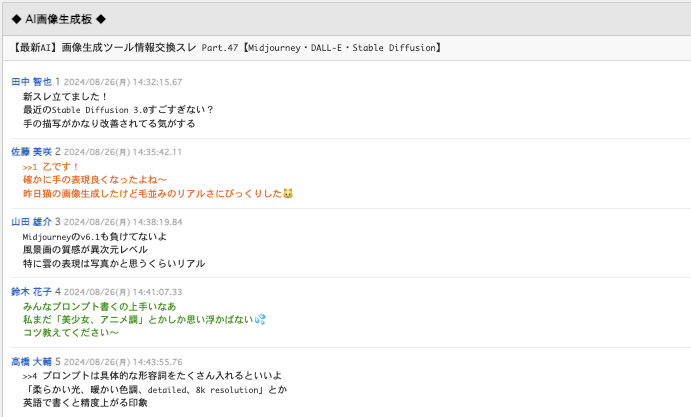The image size is (691, 417).
Task: Click the cat emoji in post 2
Action: (x=288, y=193)
